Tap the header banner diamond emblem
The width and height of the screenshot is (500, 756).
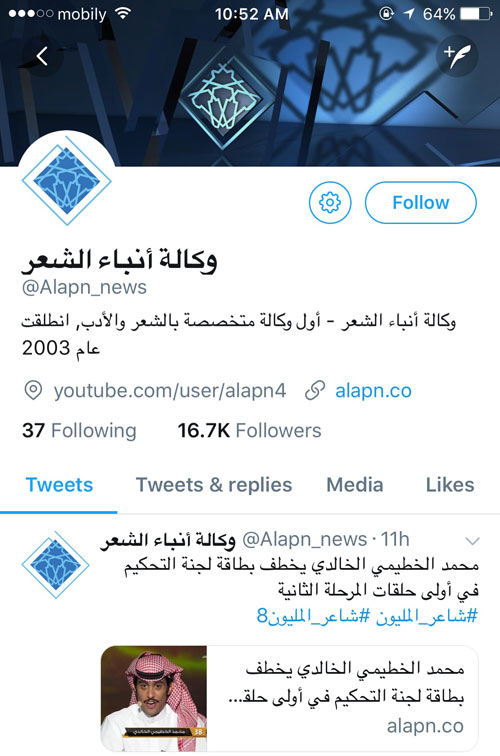tap(225, 101)
